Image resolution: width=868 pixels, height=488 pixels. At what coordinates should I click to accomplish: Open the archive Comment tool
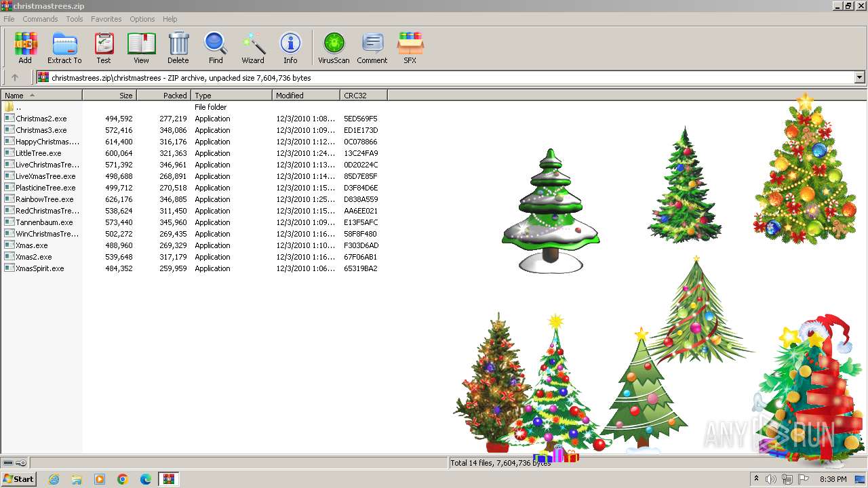pyautogui.click(x=372, y=47)
